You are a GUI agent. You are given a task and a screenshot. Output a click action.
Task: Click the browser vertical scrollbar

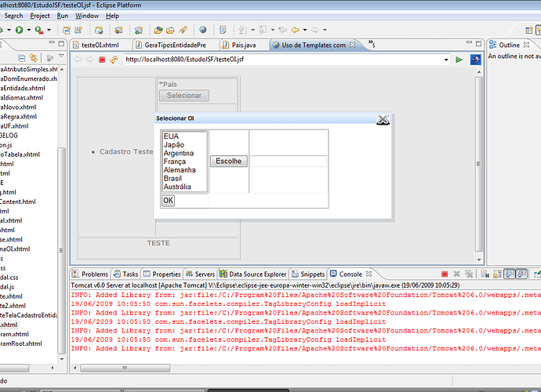click(x=478, y=164)
